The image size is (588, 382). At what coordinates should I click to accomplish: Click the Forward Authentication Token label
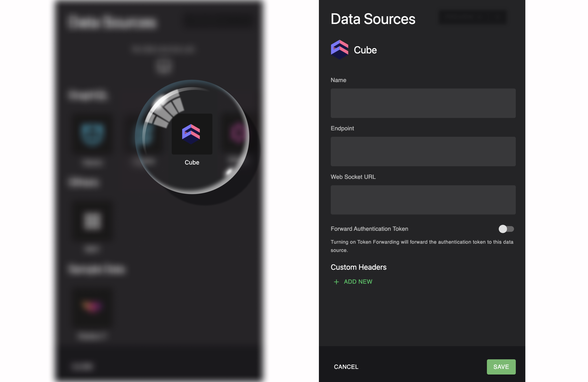pyautogui.click(x=369, y=229)
